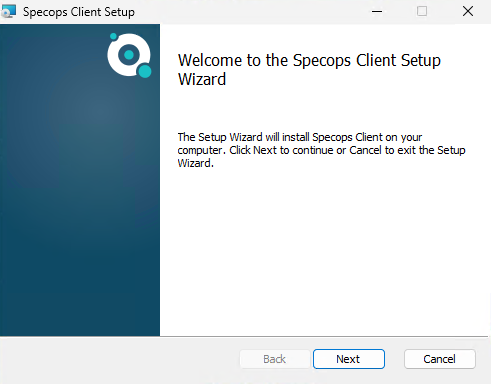
Task: Click the 'The Setup Wizard will install' paragraph
Action: coord(321,150)
